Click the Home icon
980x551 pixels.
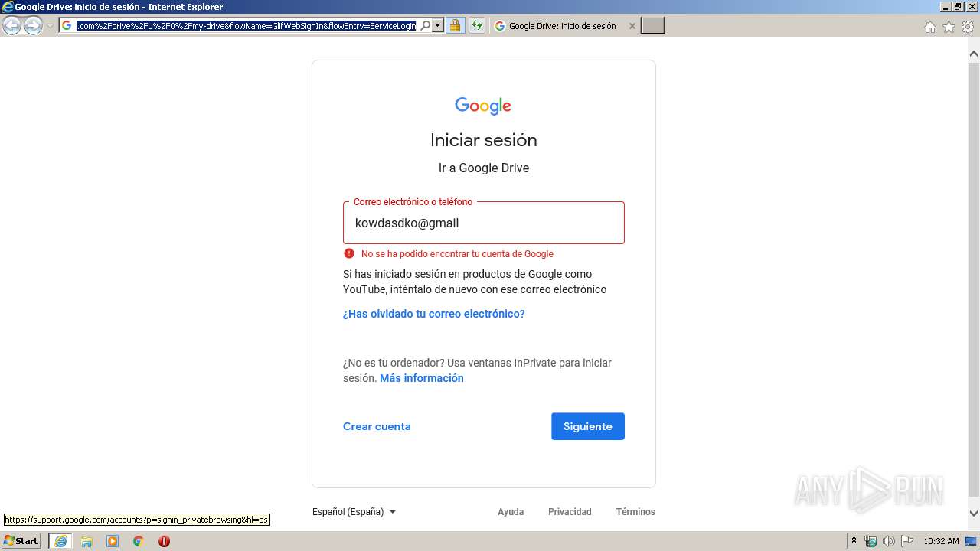coord(929,27)
